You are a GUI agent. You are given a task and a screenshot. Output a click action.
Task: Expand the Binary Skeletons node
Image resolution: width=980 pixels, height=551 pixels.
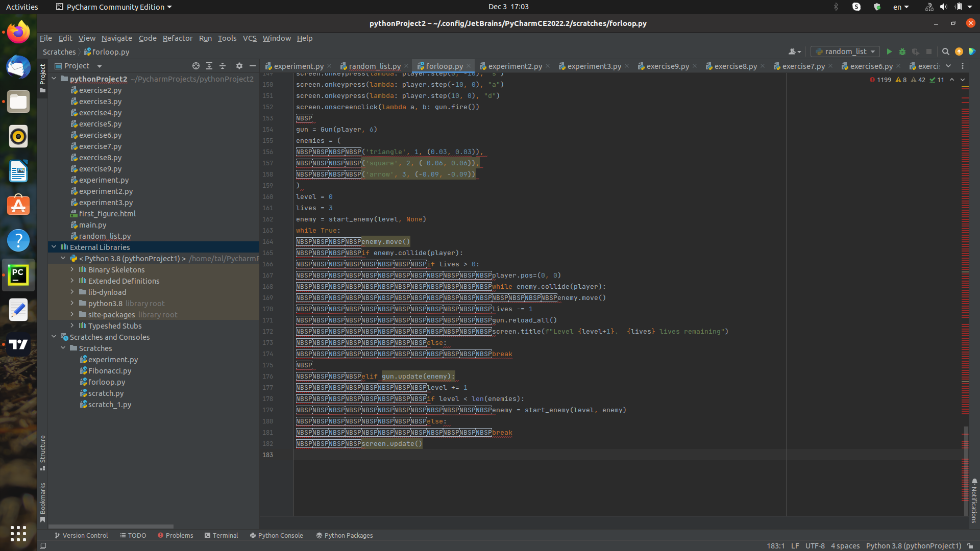coord(72,269)
